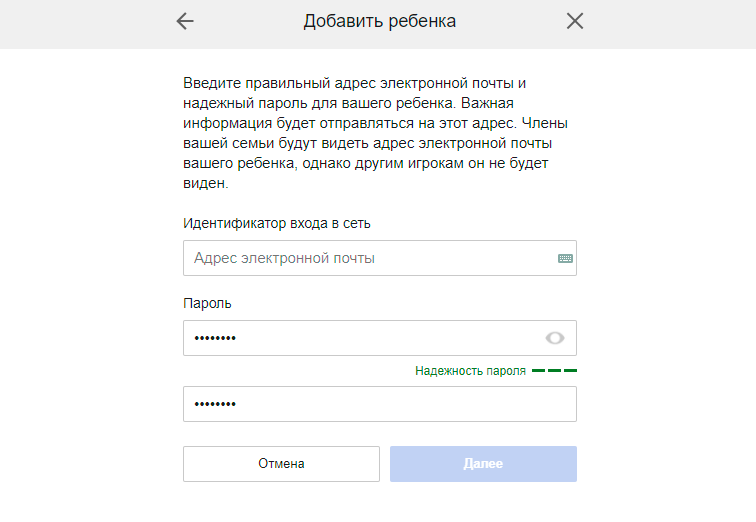Click the middle green strength bar segment
Viewport: 756px width, 522px height.
[554, 371]
